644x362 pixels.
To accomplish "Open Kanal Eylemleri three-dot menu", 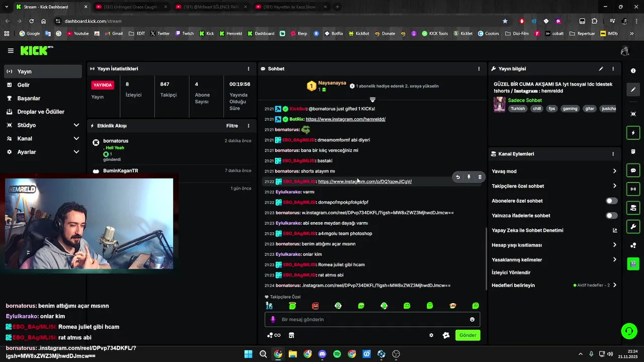I will pos(613,154).
